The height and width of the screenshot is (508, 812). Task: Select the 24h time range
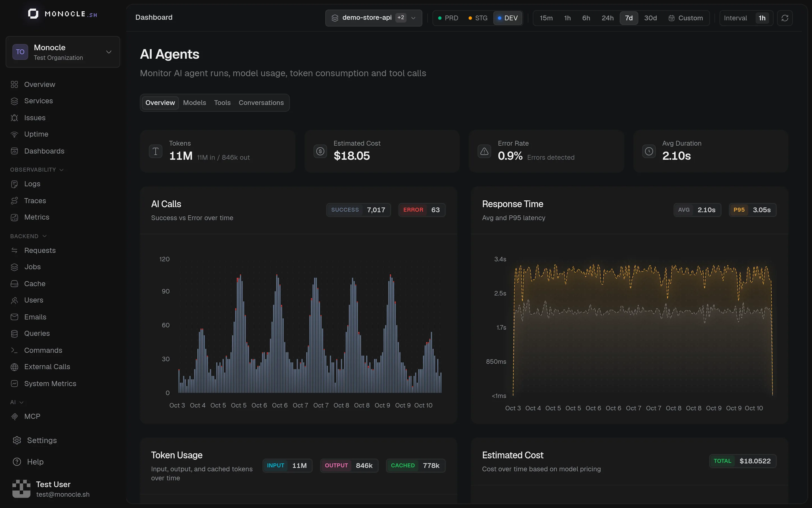pyautogui.click(x=607, y=18)
